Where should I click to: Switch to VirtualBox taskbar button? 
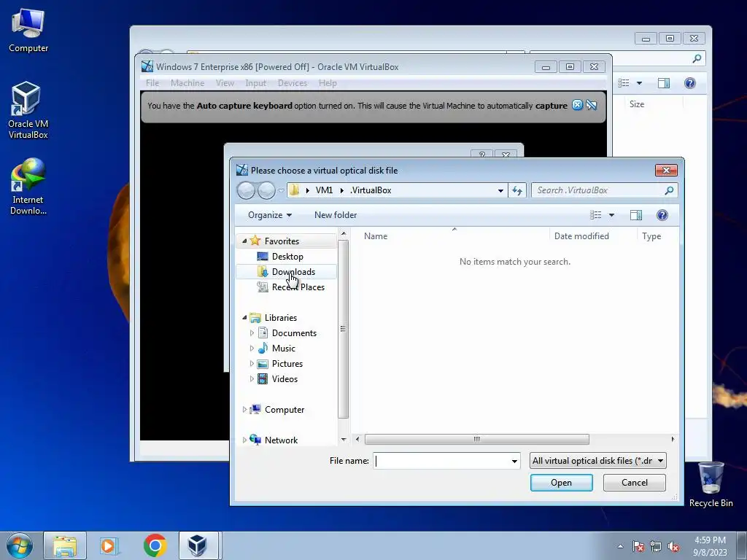197,545
